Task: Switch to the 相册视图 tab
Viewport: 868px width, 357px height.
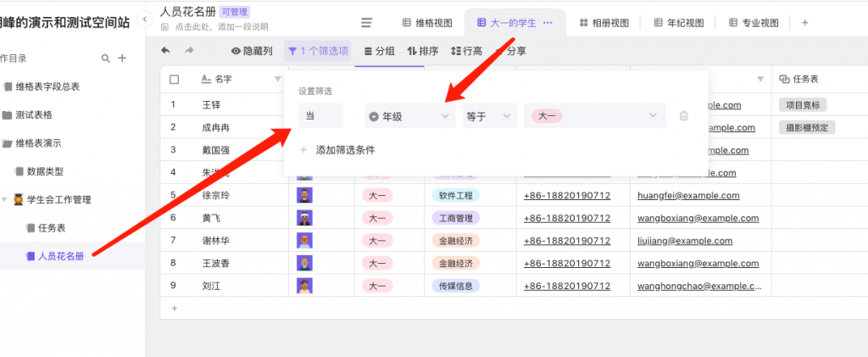Action: [604, 23]
